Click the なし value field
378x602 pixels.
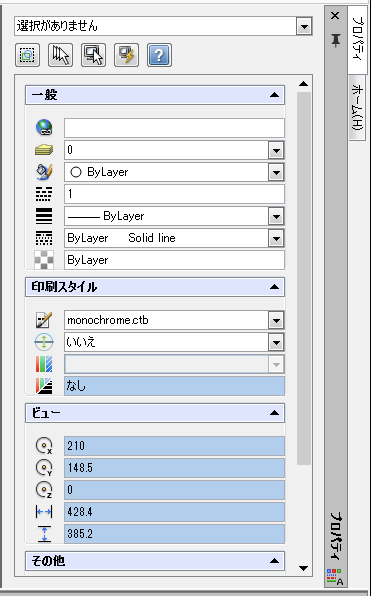[174, 386]
